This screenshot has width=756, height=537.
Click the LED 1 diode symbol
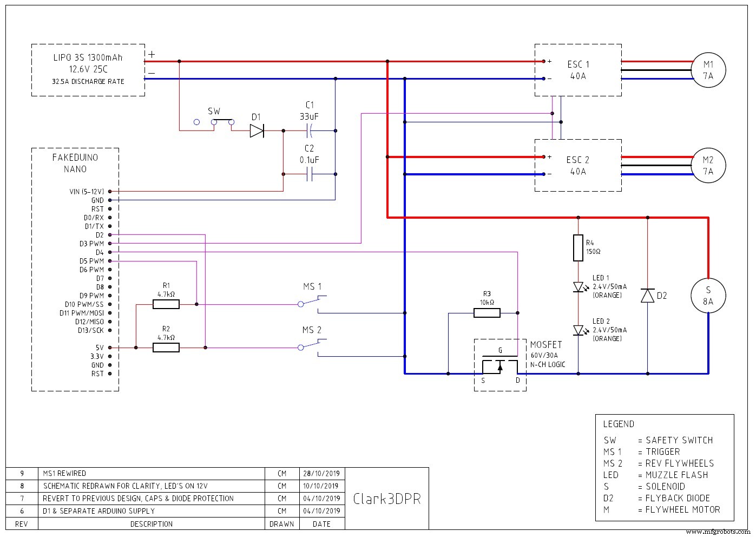(578, 286)
